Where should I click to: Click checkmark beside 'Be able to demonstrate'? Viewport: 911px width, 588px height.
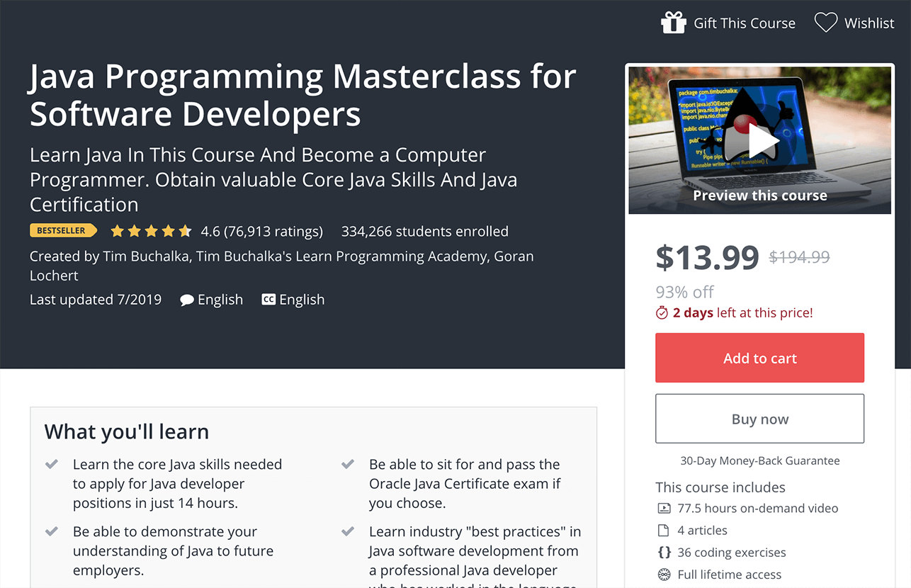pos(51,531)
